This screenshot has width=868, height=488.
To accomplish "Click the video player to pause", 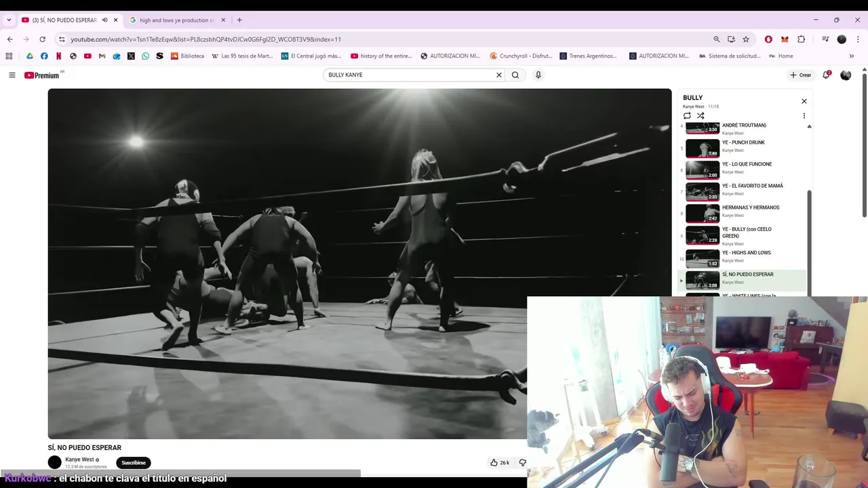I will coord(359,264).
